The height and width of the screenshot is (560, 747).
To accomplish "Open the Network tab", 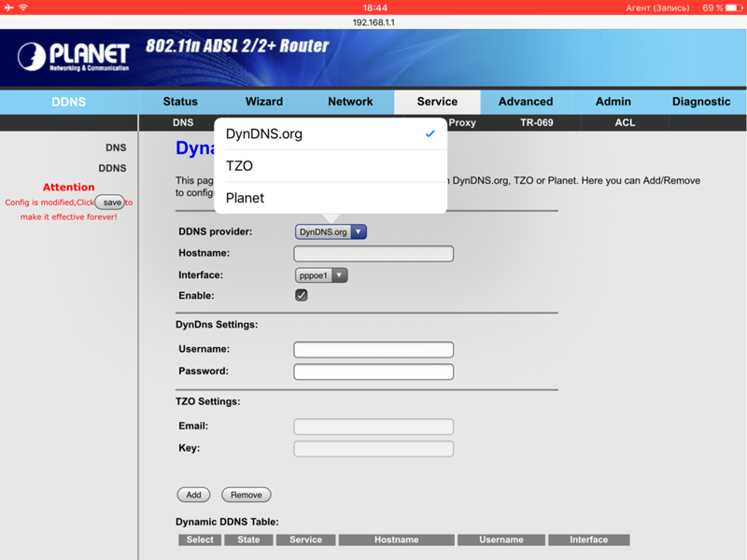I will pyautogui.click(x=350, y=102).
